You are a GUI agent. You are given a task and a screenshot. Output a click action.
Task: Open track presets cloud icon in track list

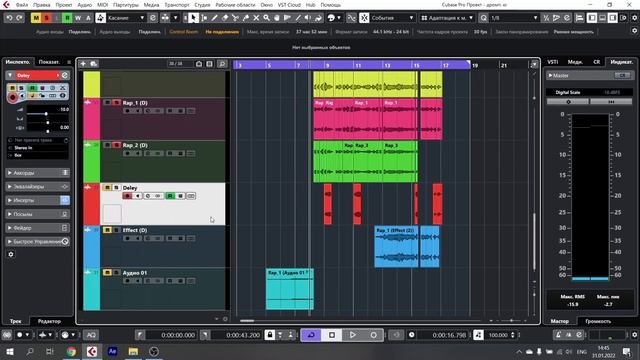pos(93,64)
